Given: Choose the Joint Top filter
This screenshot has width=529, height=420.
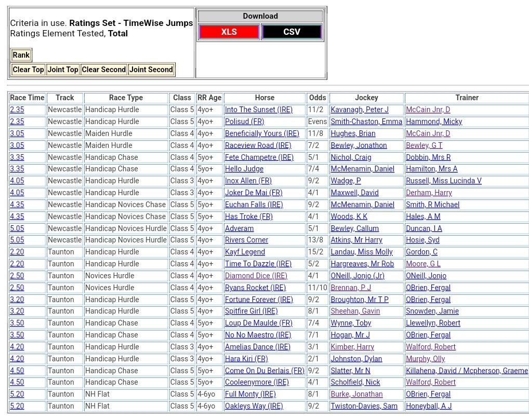Looking at the screenshot, I should [63, 70].
